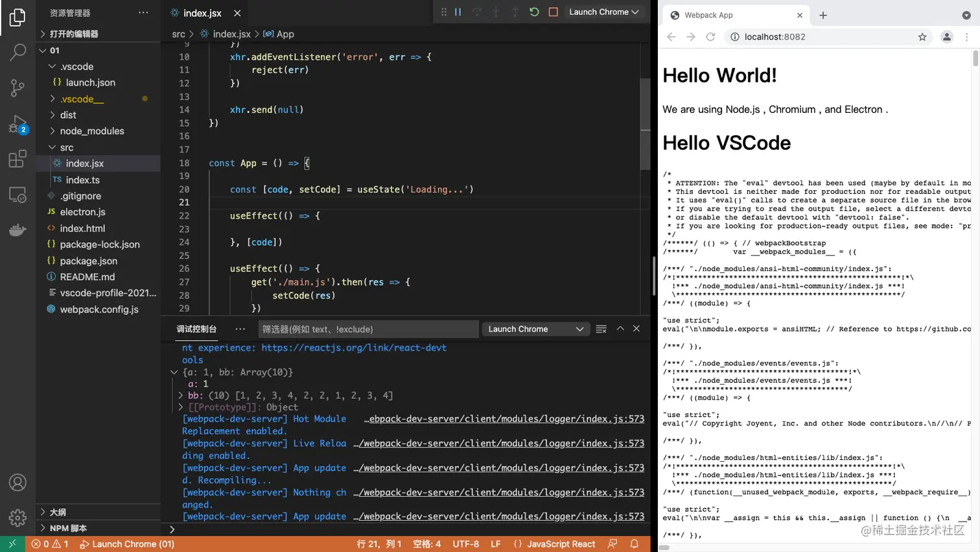The height and width of the screenshot is (552, 980).
Task: Open the reactjs.org react-devtools link
Action: click(x=354, y=348)
